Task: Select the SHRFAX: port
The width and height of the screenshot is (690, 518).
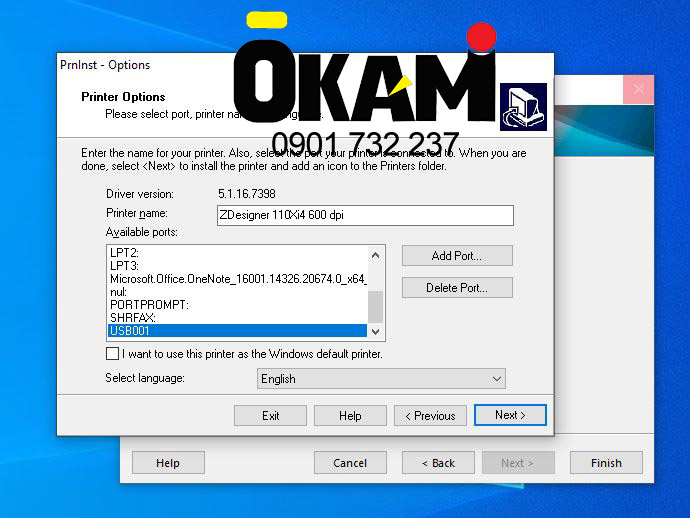Action: (x=237, y=317)
